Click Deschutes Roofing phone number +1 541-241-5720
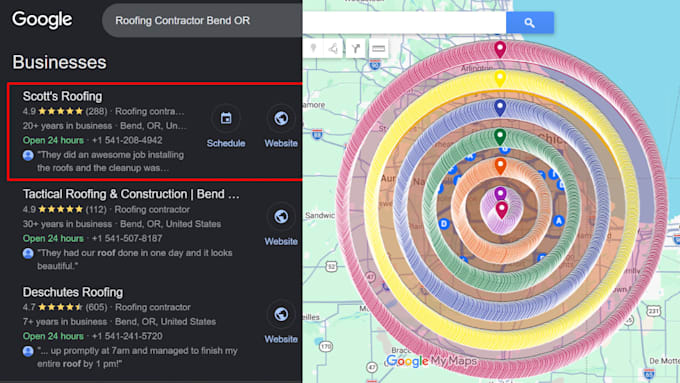Screen dimensions: 680x383 point(127,337)
